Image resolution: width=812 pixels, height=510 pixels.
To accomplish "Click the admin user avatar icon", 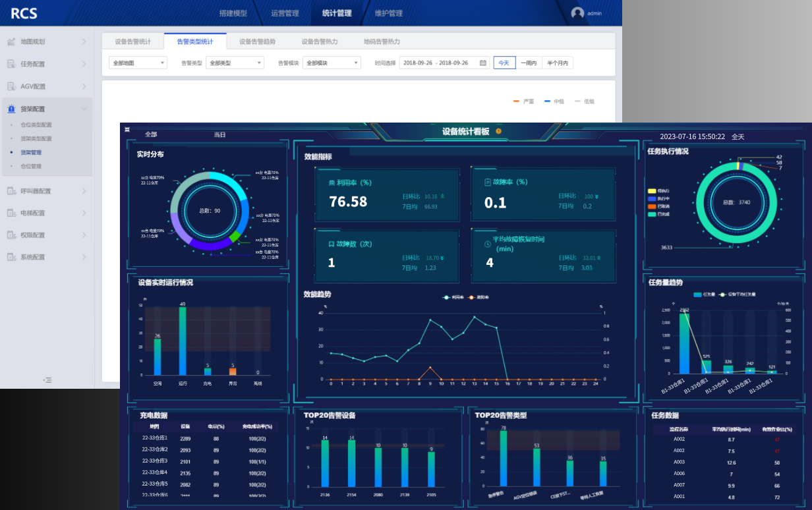I will tap(577, 13).
